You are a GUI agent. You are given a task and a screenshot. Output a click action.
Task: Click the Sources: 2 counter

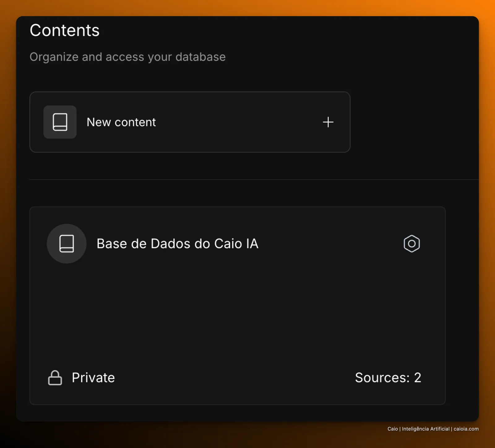coord(388,378)
